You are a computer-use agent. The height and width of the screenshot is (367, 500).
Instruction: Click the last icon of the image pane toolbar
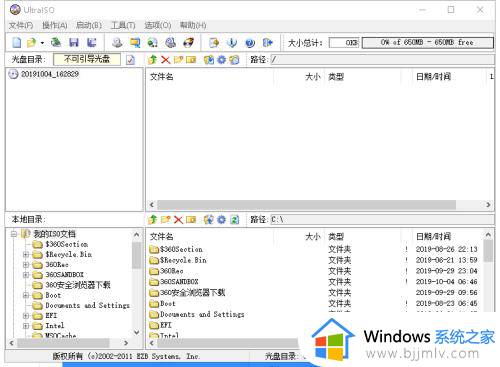point(234,60)
